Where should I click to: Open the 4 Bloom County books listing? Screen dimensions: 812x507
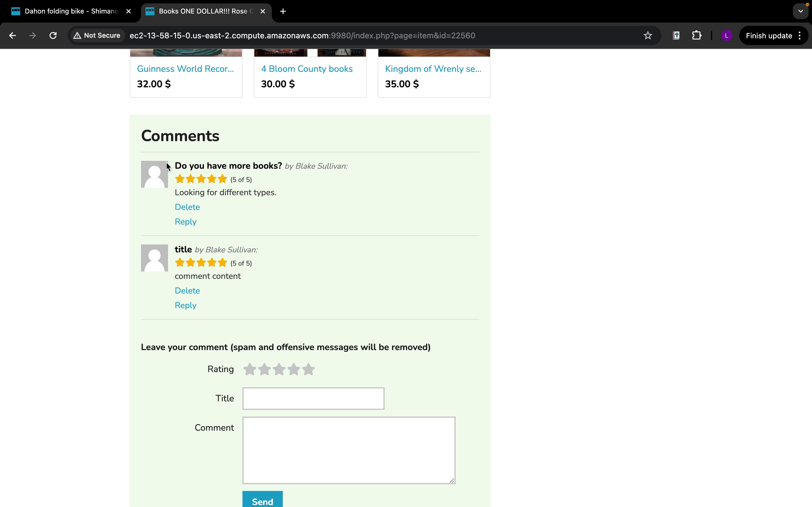[x=307, y=69]
